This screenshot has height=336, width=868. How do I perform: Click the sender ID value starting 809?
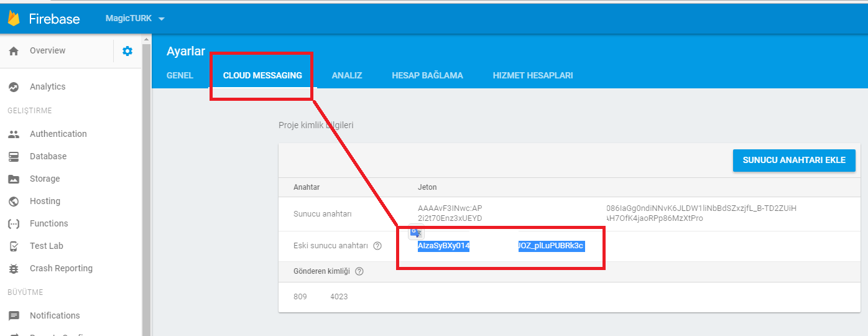coord(300,297)
